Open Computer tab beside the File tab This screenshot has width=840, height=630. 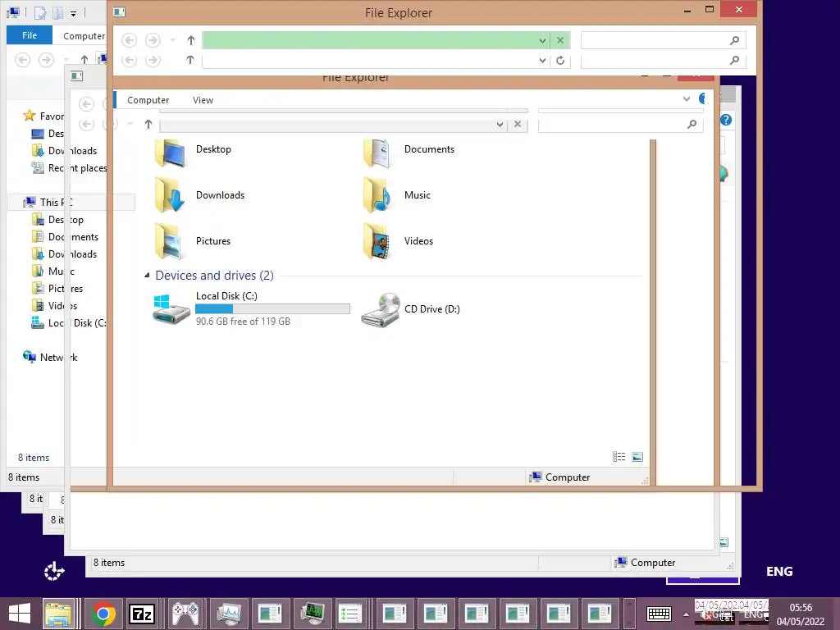[84, 36]
